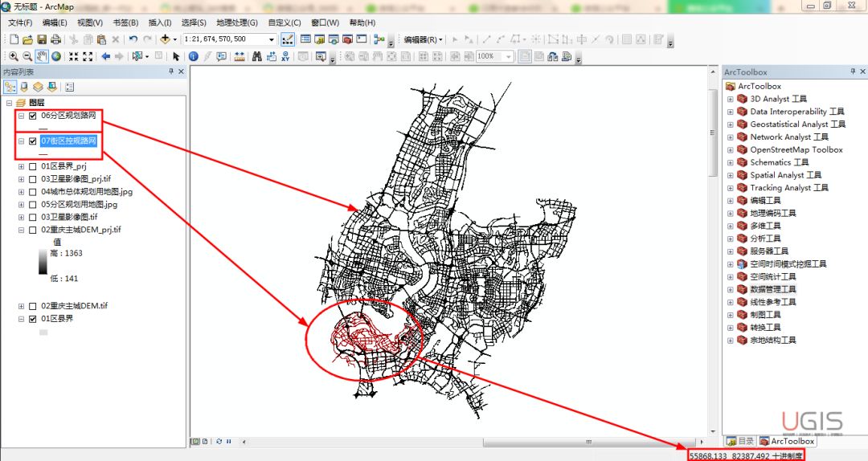Viewport: 868px width, 461px height.
Task: Click the Zoom In magnifier tool
Action: click(x=14, y=56)
